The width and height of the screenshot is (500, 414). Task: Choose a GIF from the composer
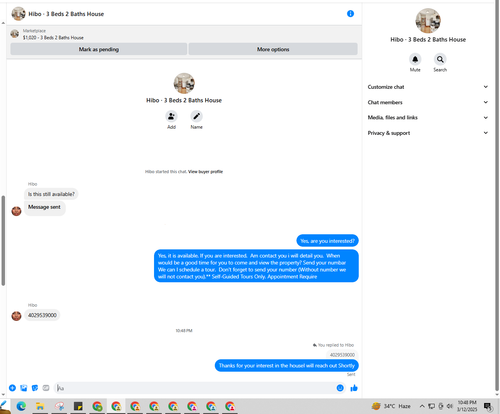click(46, 388)
